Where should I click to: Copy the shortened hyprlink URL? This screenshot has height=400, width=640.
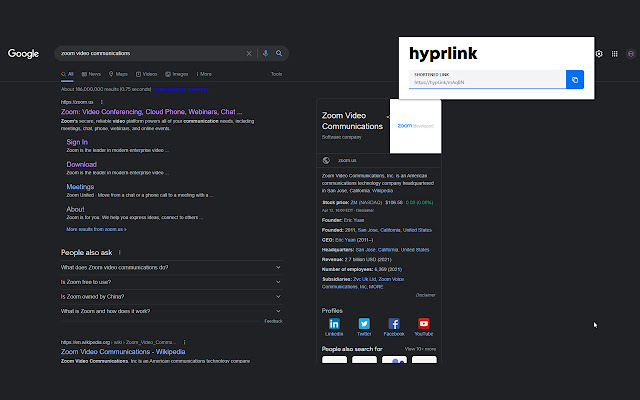(575, 80)
